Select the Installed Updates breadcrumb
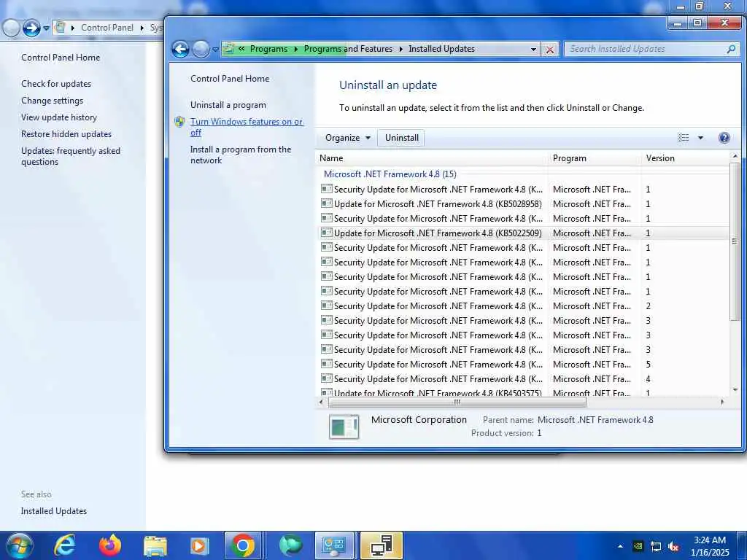747x560 pixels. pos(441,49)
